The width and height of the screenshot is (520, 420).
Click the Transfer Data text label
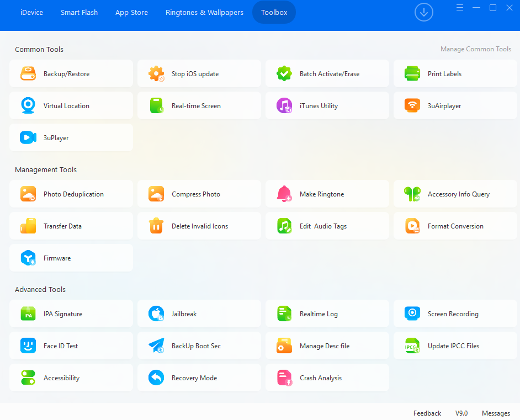click(63, 226)
